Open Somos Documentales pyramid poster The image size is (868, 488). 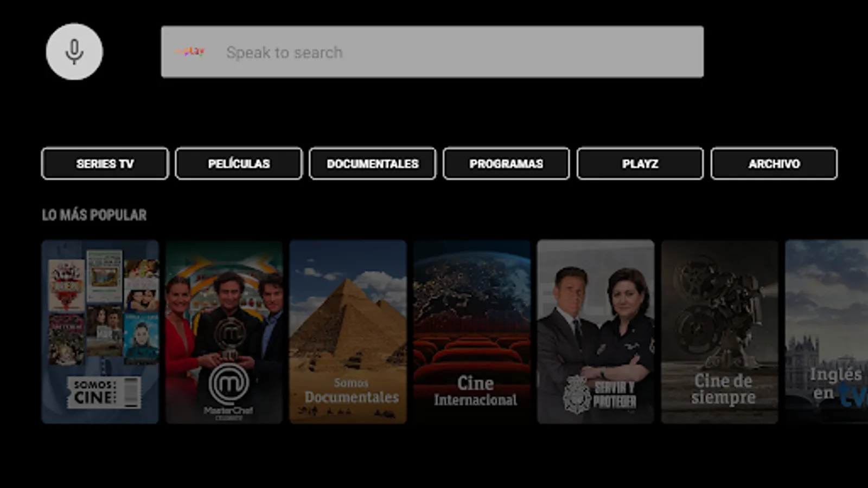click(x=348, y=332)
